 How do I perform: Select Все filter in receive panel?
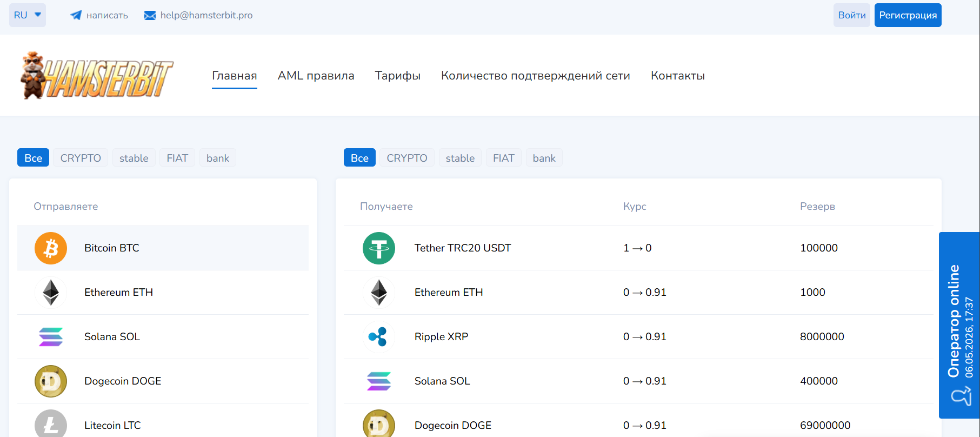359,158
